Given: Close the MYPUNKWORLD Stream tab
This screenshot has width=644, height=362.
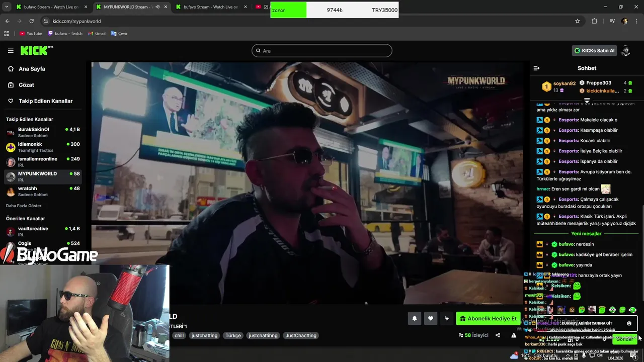Looking at the screenshot, I should 166,7.
